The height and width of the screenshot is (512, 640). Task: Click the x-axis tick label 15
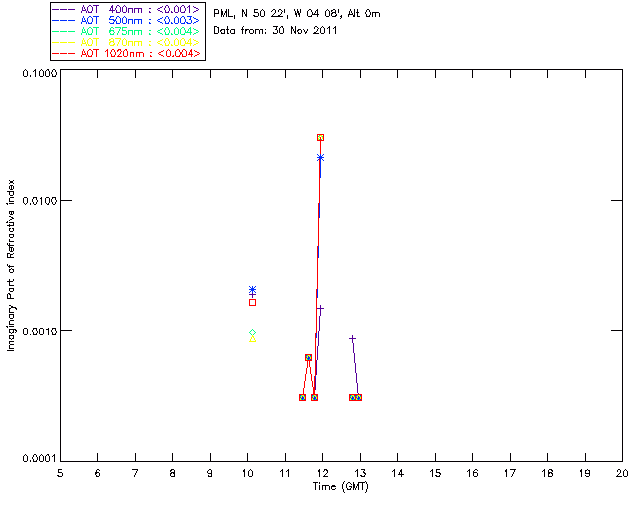point(435,474)
